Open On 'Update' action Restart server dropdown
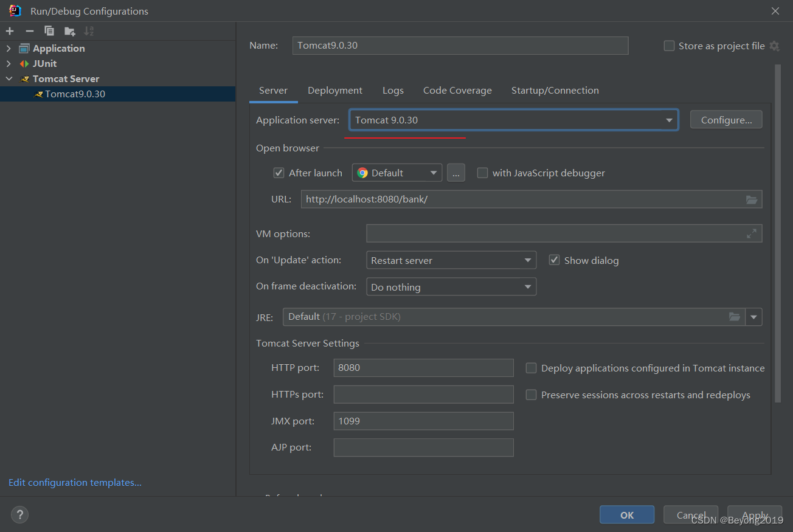 (451, 260)
